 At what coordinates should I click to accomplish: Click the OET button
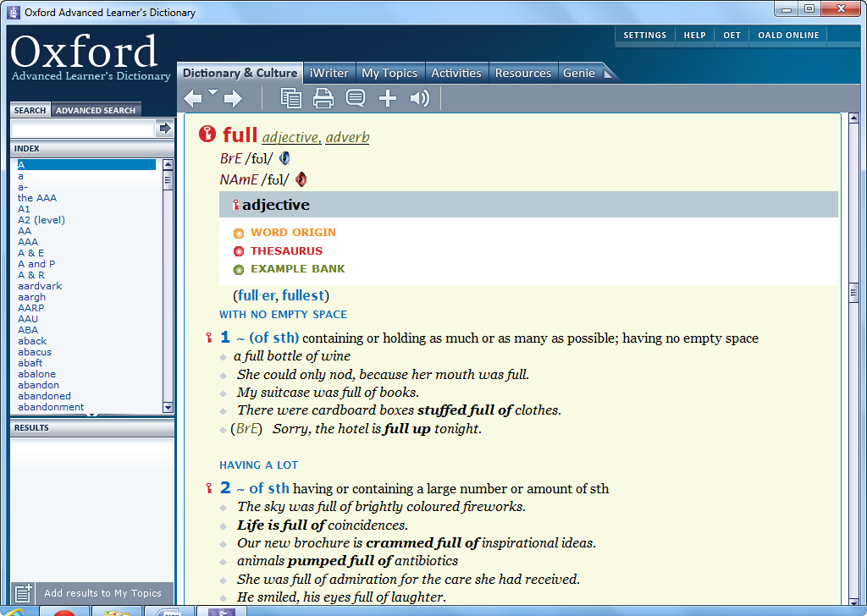[x=732, y=35]
